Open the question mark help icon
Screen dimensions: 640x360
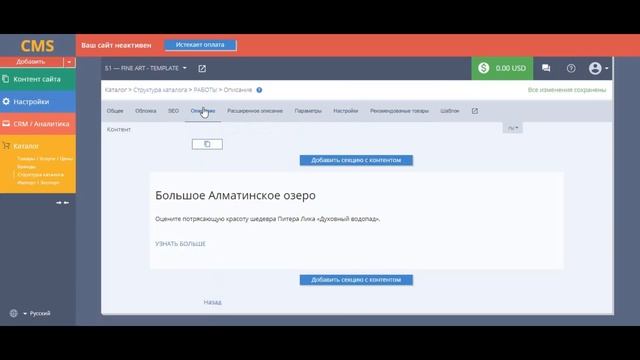click(571, 68)
